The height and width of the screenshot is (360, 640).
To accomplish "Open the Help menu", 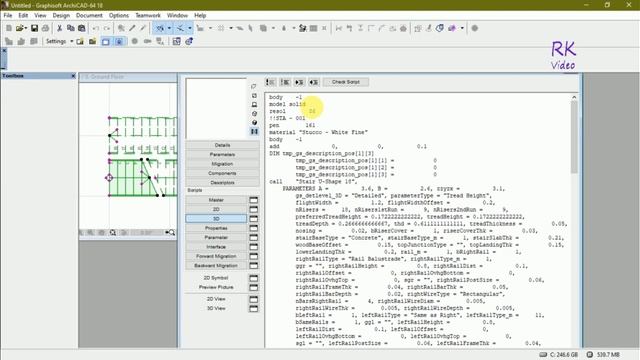I will coord(200,16).
